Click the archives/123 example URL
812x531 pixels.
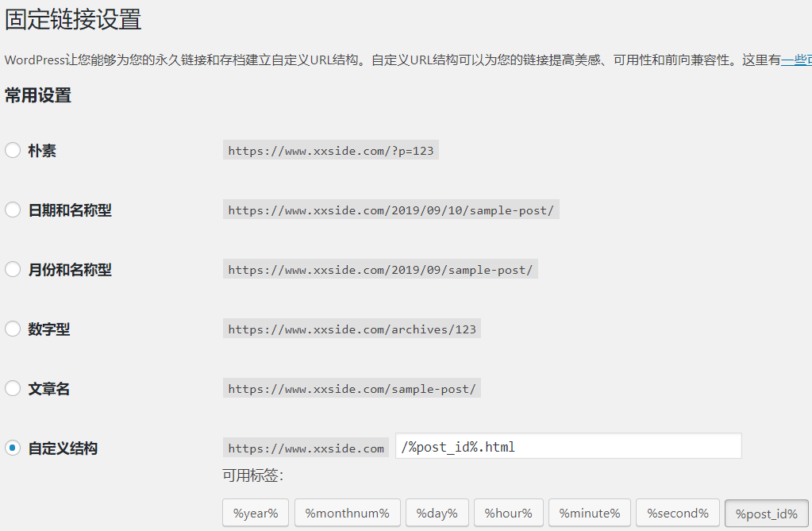coord(352,329)
